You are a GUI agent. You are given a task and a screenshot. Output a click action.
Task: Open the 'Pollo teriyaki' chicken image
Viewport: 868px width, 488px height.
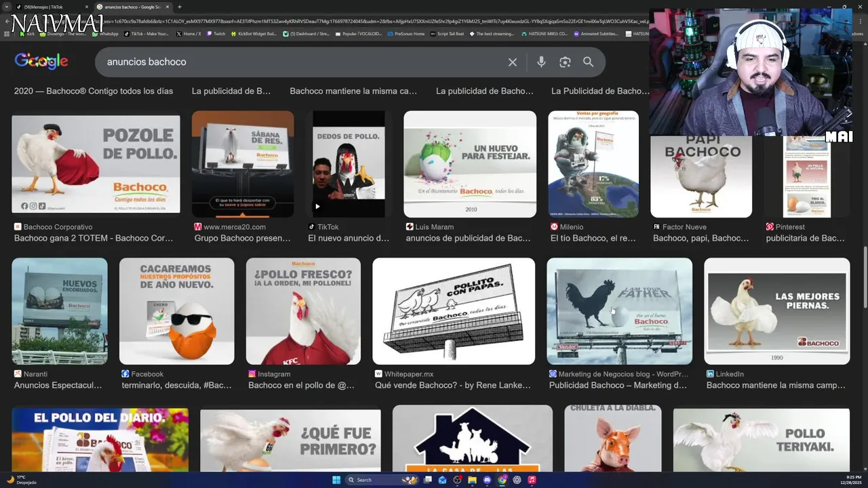point(762,439)
